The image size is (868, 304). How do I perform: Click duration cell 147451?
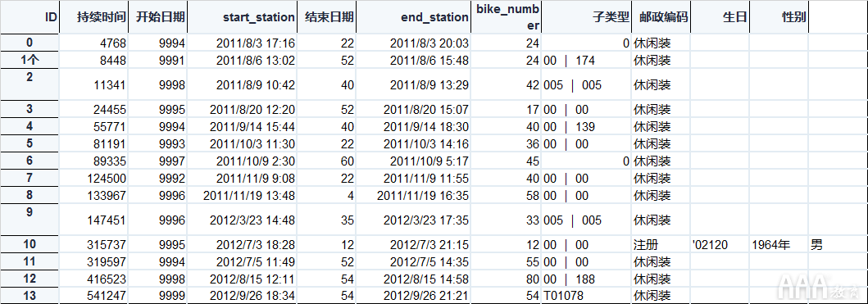click(x=93, y=220)
